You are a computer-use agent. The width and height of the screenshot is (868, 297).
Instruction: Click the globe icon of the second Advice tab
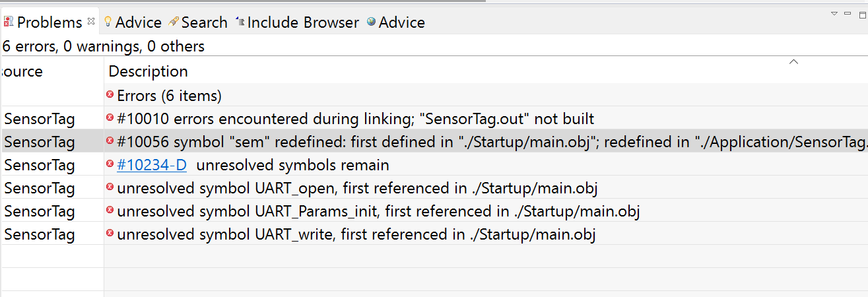(371, 22)
